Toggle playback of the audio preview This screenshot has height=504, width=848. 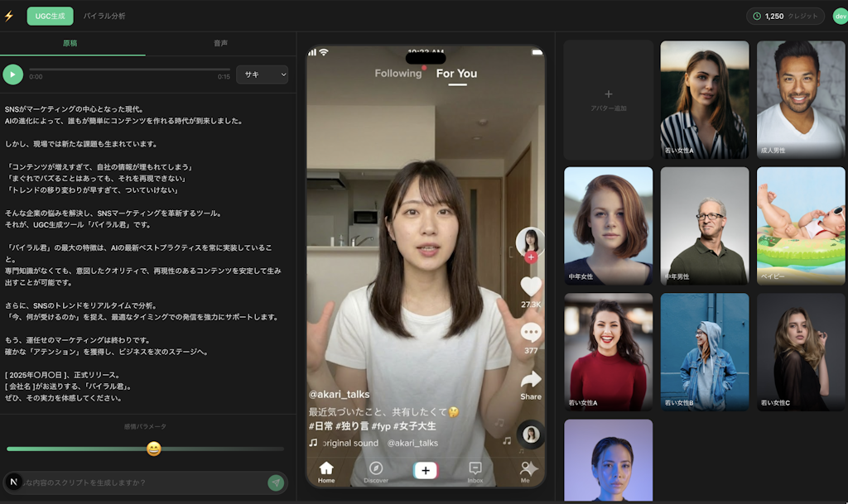tap(12, 74)
